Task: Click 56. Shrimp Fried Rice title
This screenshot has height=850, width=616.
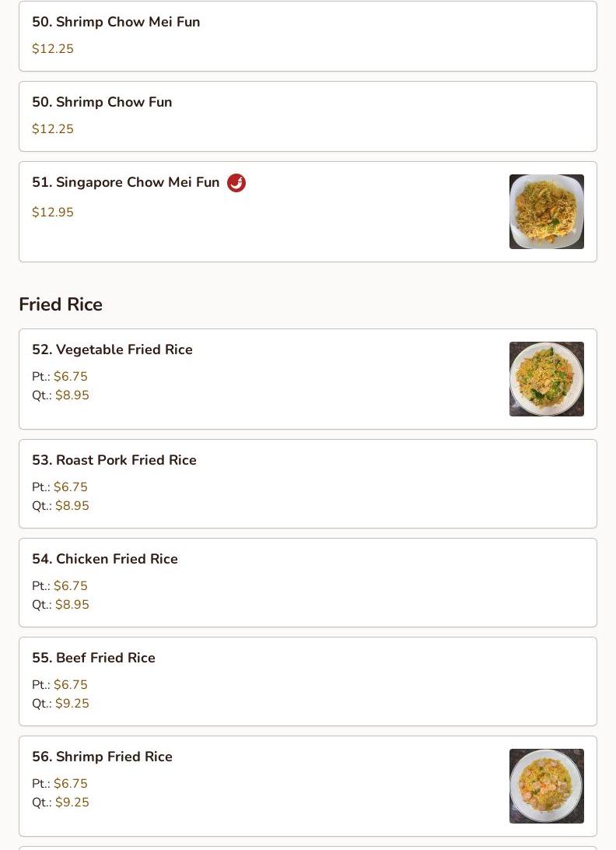Action: (102, 757)
